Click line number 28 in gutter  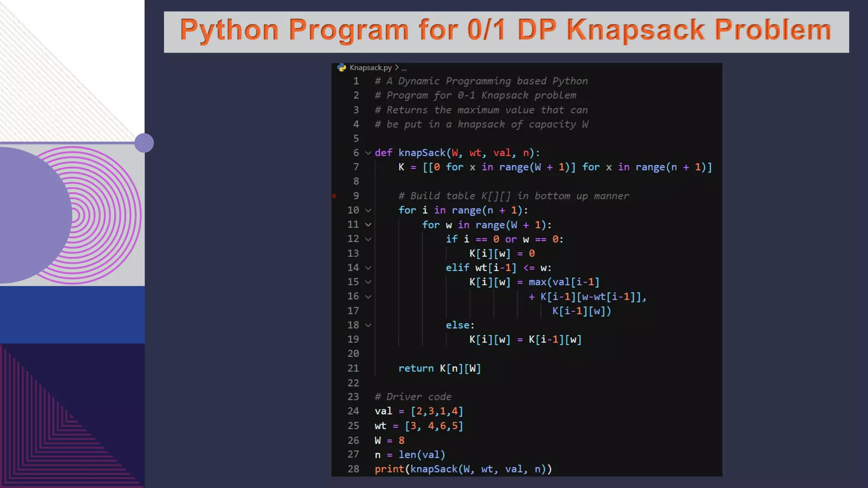tap(353, 469)
